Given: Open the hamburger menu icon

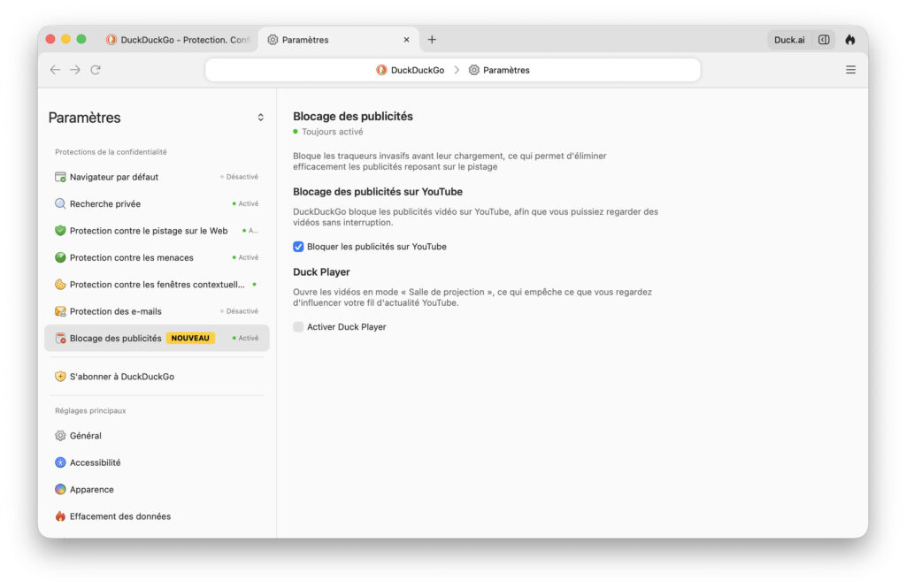Looking at the screenshot, I should [850, 70].
